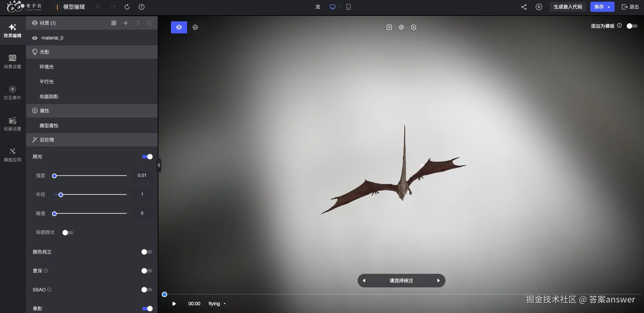Collapse the 后处理 section header
Viewport: 644px width, 313px height.
pos(92,140)
